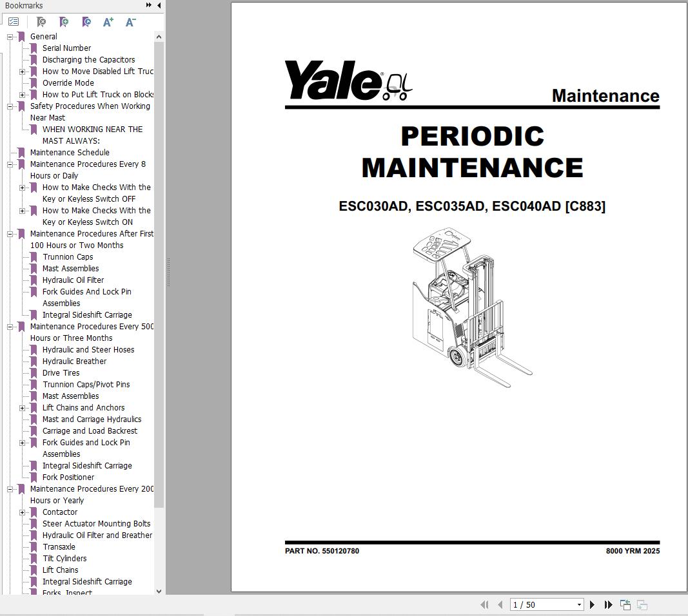Jump to last page with skip-forward icon
Image resolution: width=688 pixels, height=616 pixels.
(x=608, y=604)
